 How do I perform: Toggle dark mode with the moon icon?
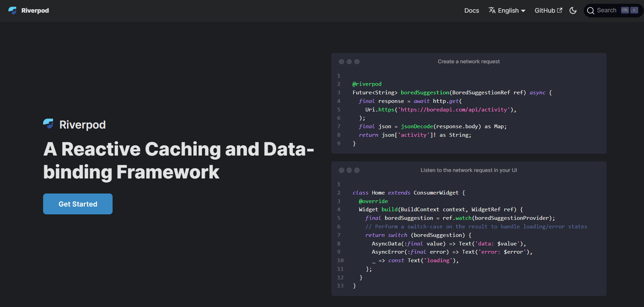(573, 11)
